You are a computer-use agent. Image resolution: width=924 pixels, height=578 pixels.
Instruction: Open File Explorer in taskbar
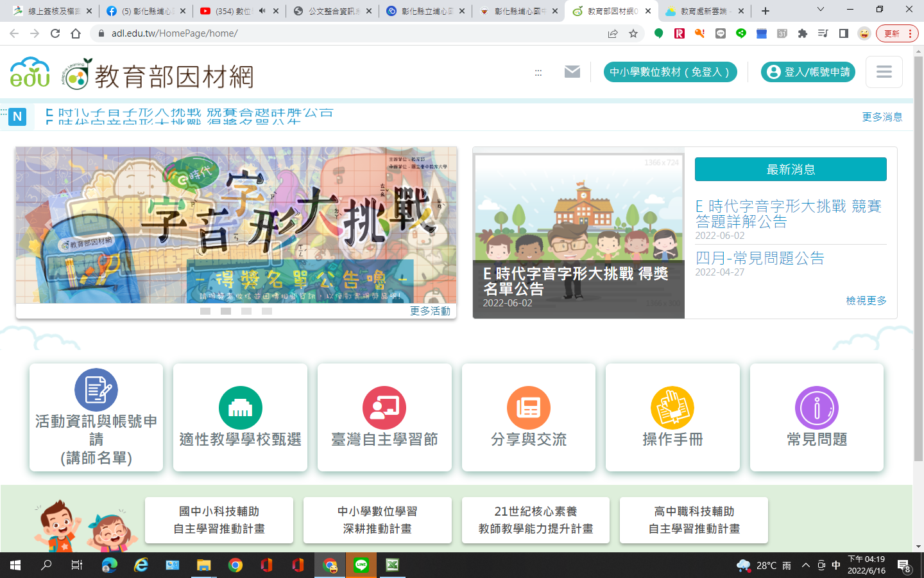click(203, 565)
